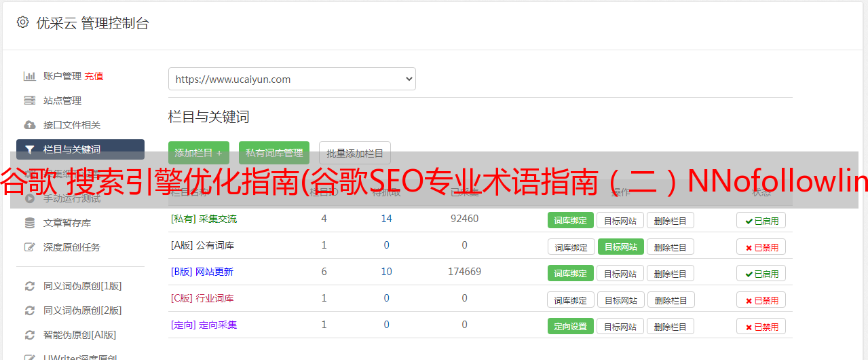The height and width of the screenshot is (360, 868).
Task: Click 词库绑定 for the 网站更新 row
Action: pos(571,273)
